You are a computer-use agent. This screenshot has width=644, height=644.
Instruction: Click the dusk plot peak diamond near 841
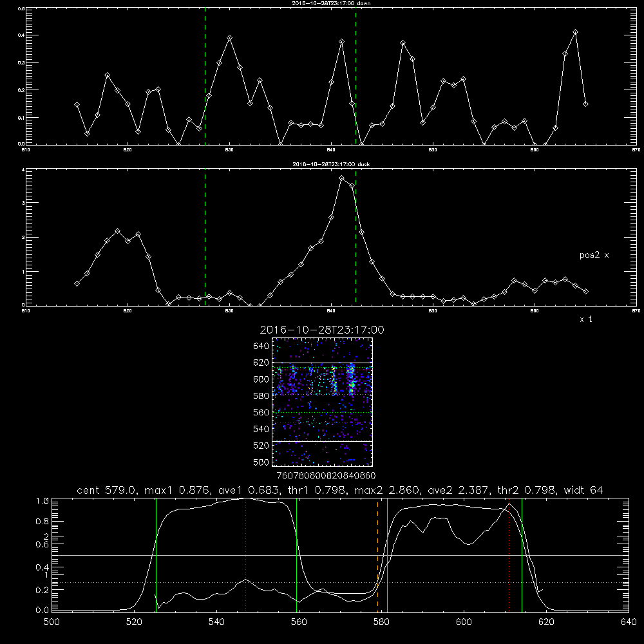pos(342,178)
